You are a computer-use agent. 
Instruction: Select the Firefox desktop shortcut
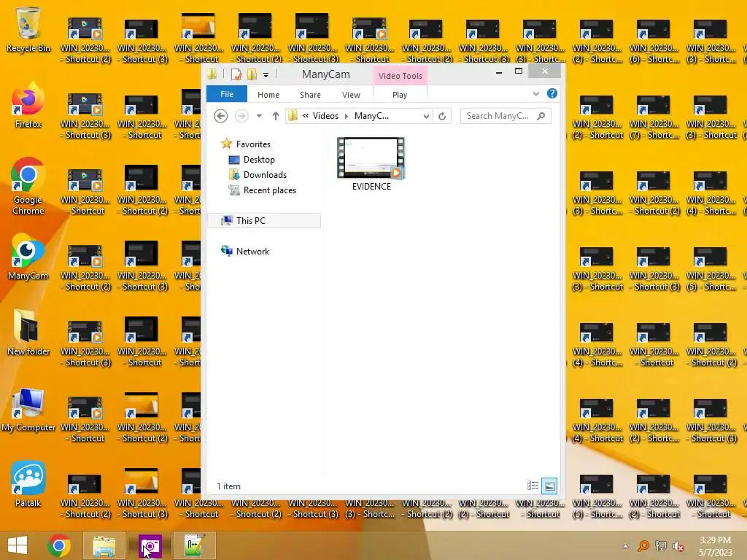(x=28, y=105)
